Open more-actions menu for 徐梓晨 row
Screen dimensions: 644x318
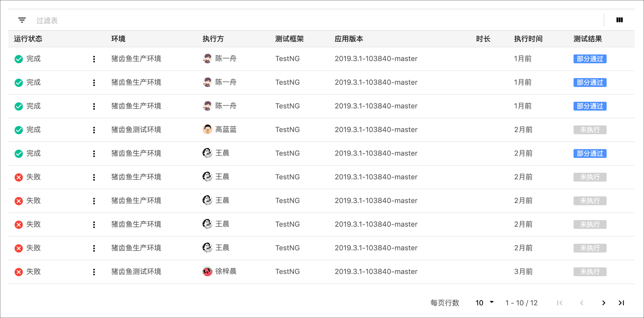tap(94, 272)
